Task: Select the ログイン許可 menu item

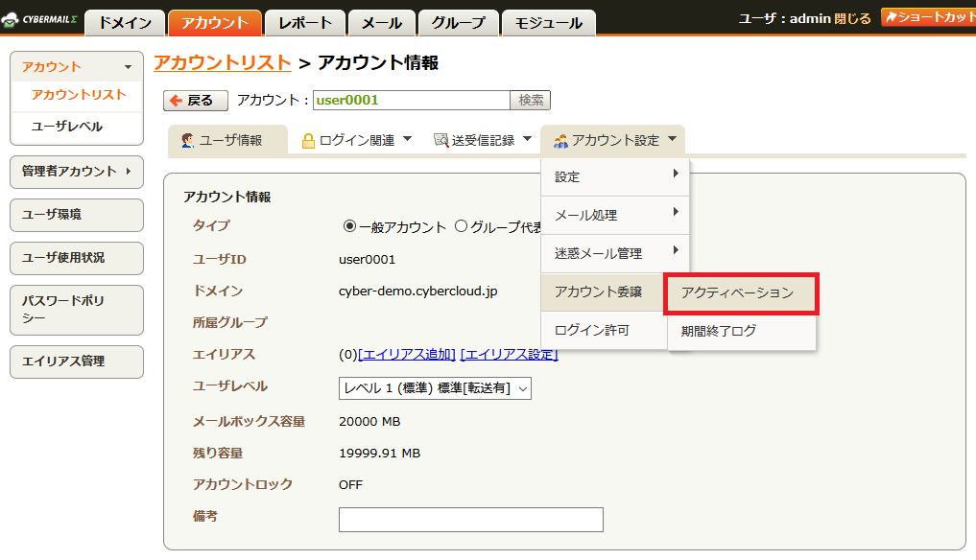Action: [604, 331]
